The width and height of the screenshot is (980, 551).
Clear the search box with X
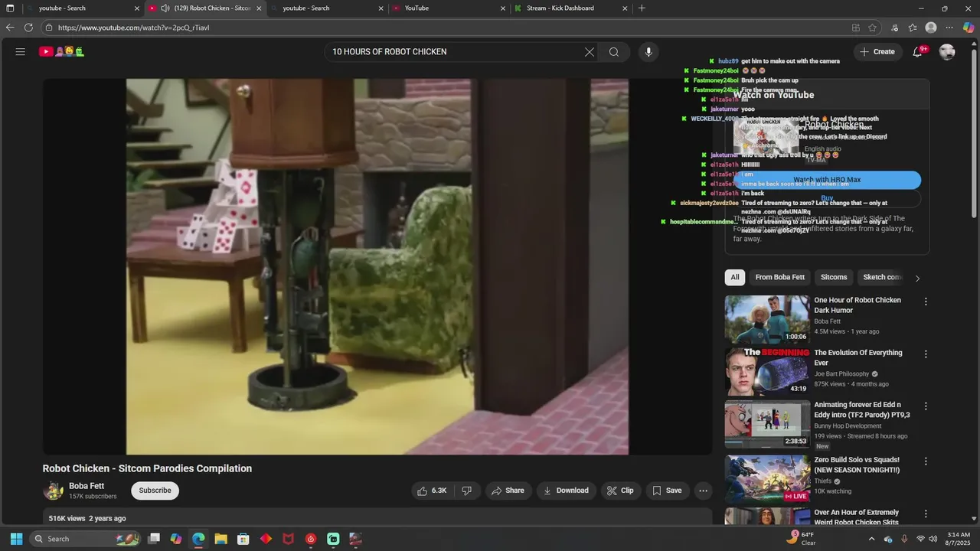tap(589, 52)
